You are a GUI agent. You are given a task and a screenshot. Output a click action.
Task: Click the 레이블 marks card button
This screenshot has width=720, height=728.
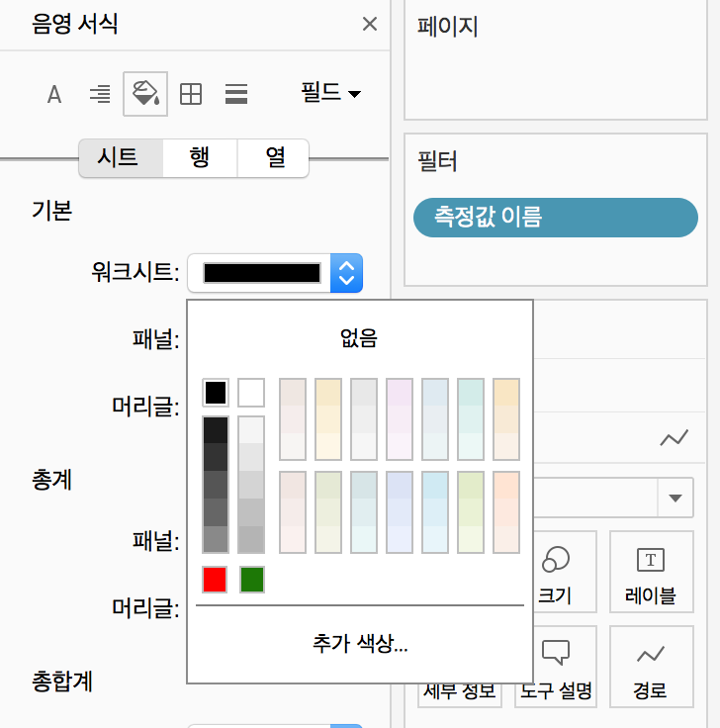(651, 572)
